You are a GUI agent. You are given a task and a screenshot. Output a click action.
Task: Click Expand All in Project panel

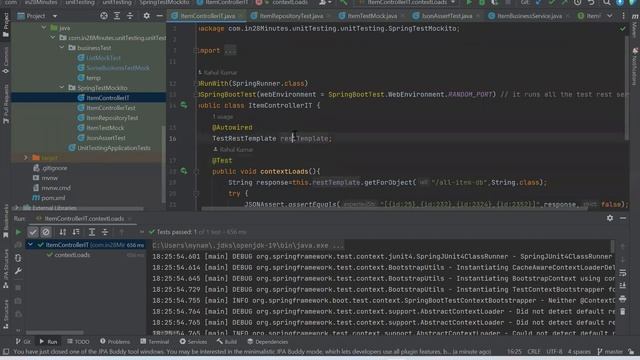pyautogui.click(x=117, y=16)
